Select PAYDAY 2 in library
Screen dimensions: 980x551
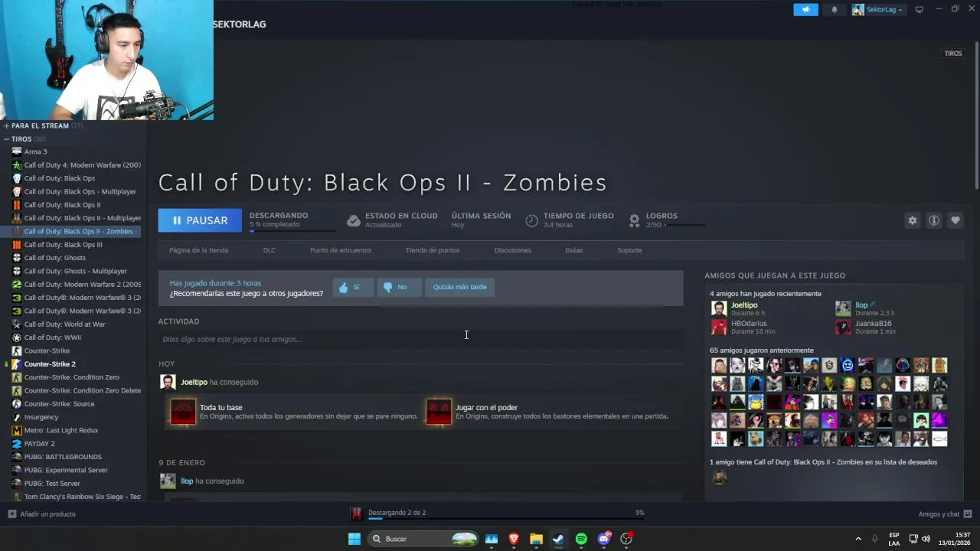coord(39,444)
